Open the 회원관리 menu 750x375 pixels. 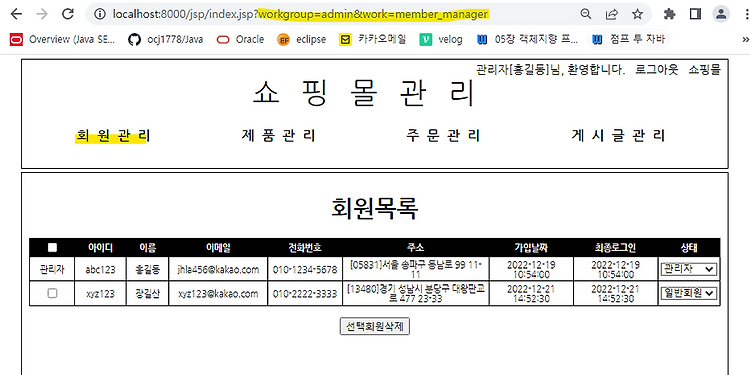(x=113, y=136)
